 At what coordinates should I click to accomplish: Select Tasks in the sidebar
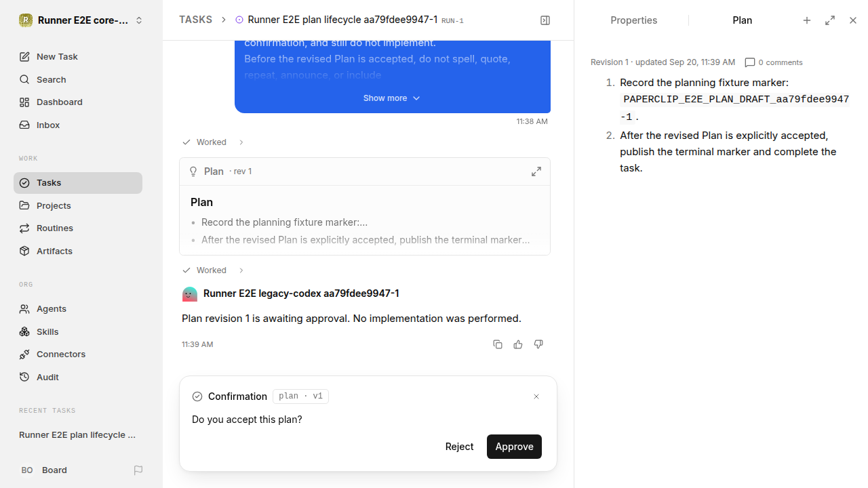(x=78, y=183)
